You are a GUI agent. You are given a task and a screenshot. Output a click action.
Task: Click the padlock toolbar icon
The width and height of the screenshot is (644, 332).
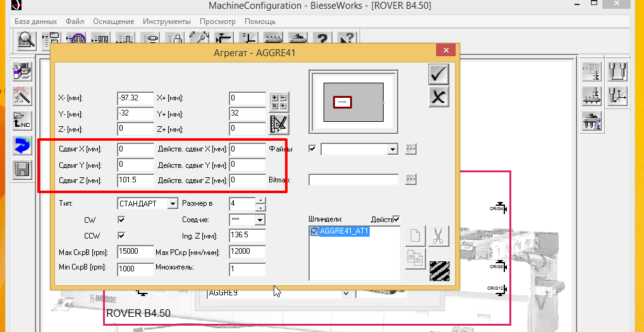click(175, 39)
